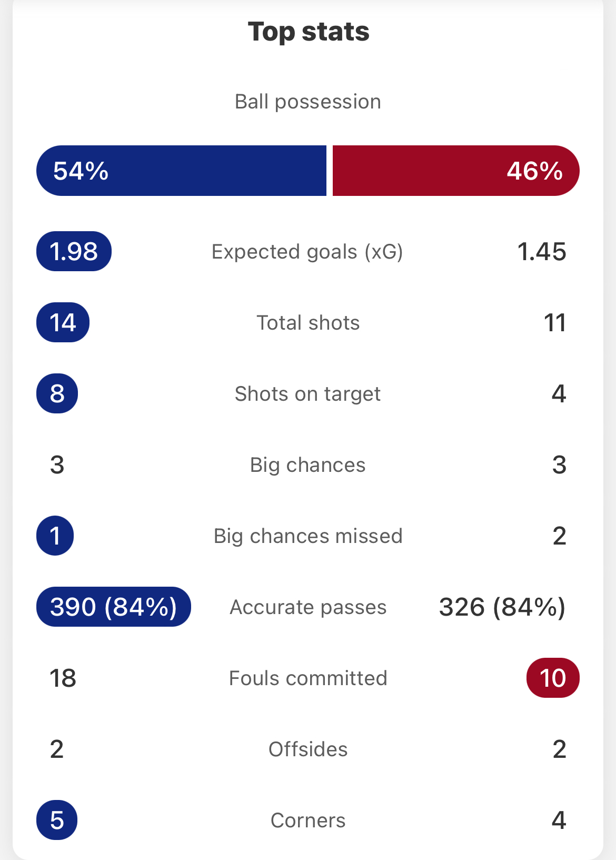This screenshot has height=860, width=616.
Task: Tap the Big chances missed label
Action: (x=308, y=536)
